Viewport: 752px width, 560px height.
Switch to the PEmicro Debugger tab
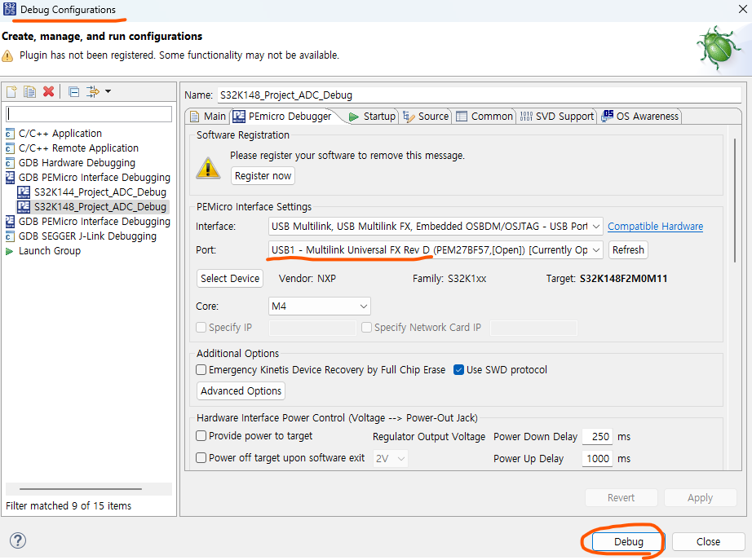pos(283,117)
